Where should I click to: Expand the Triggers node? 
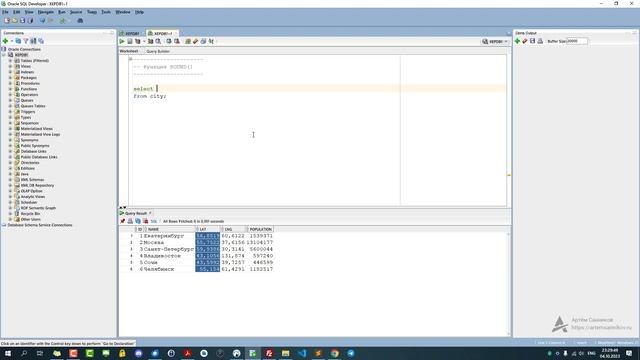coord(10,111)
